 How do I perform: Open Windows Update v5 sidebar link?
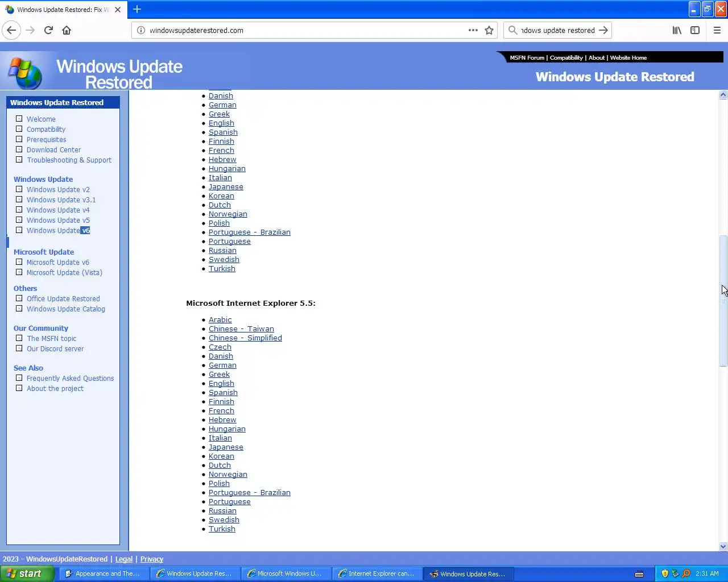click(58, 220)
